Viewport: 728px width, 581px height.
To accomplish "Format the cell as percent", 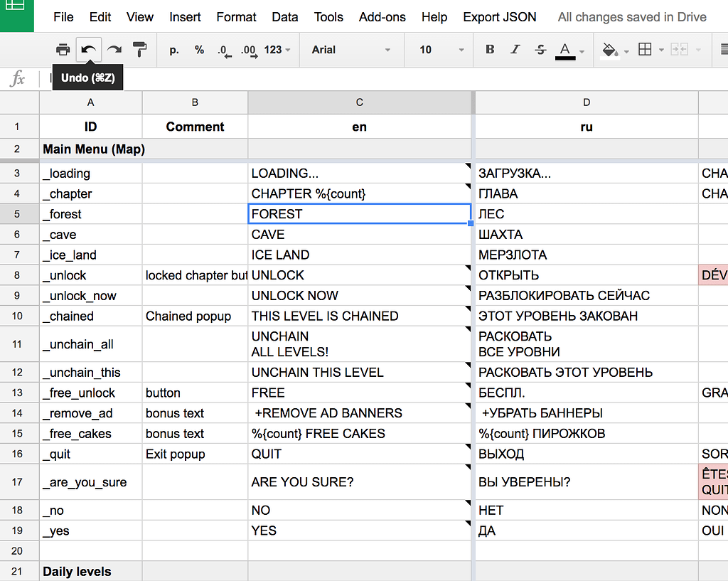I will click(x=200, y=50).
